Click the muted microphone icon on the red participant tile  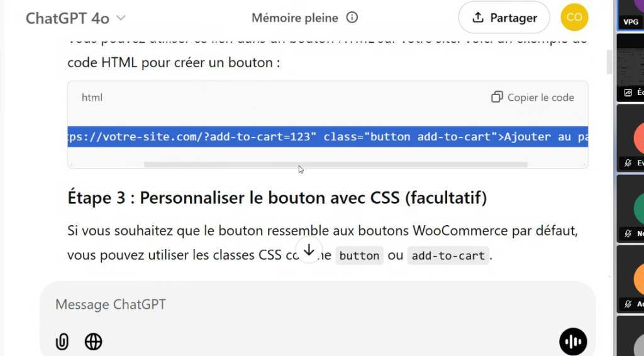(628, 163)
